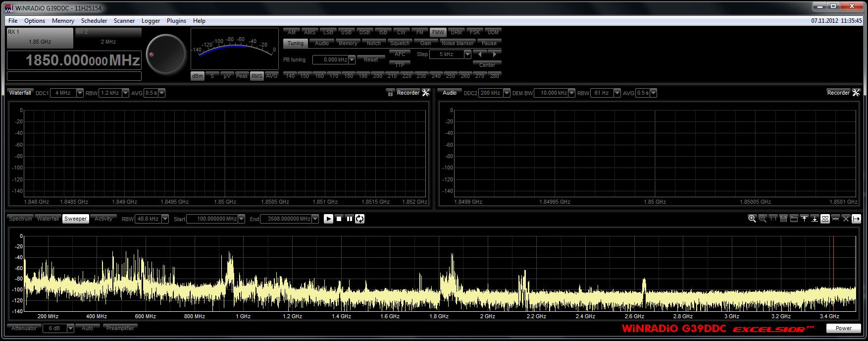Switch meter to Peak mode
This screenshot has height=341, width=868.
click(242, 76)
